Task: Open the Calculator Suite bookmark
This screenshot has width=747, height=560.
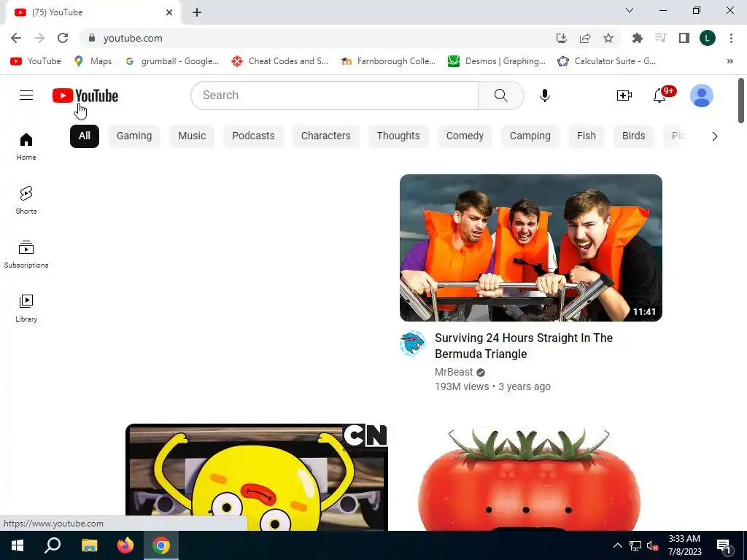Action: click(x=607, y=61)
